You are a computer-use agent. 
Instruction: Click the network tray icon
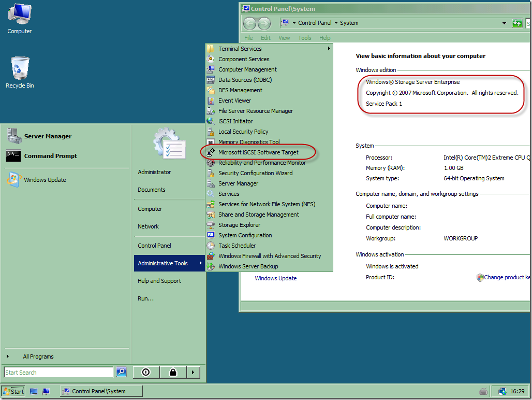[x=502, y=392]
